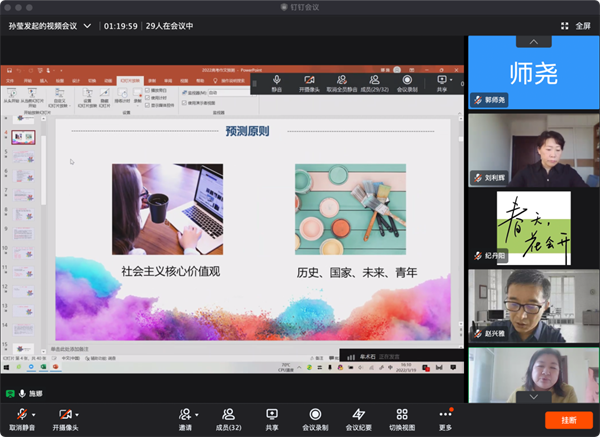Click 切换视图 to switch layout
600x437 pixels.
(x=402, y=419)
